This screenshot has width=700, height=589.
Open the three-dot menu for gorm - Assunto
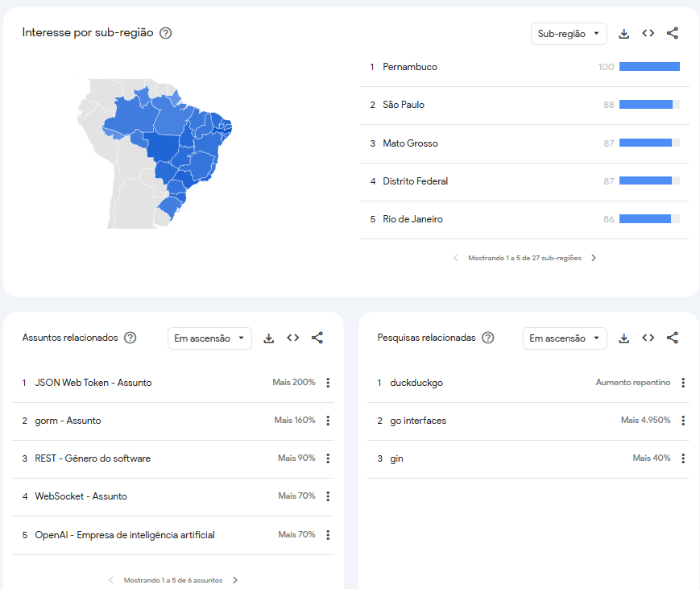point(327,421)
